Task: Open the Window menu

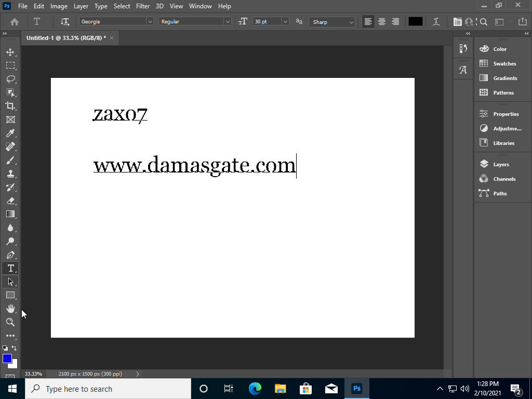Action: coord(200,6)
